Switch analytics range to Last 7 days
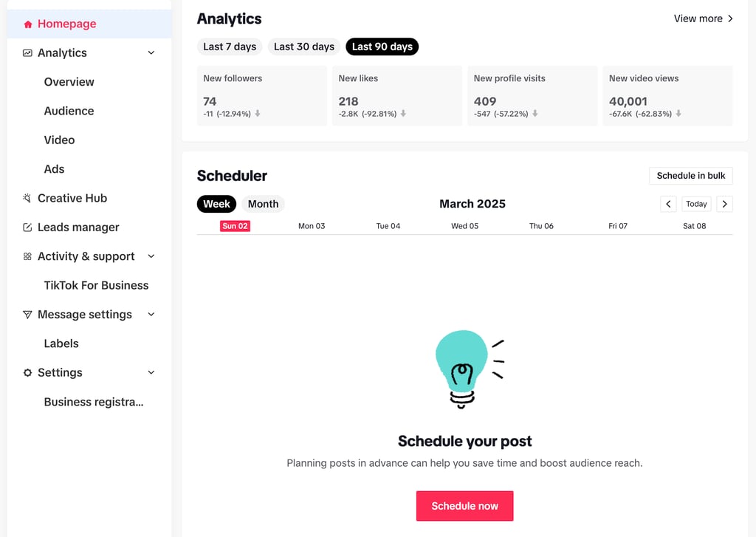 [230, 47]
